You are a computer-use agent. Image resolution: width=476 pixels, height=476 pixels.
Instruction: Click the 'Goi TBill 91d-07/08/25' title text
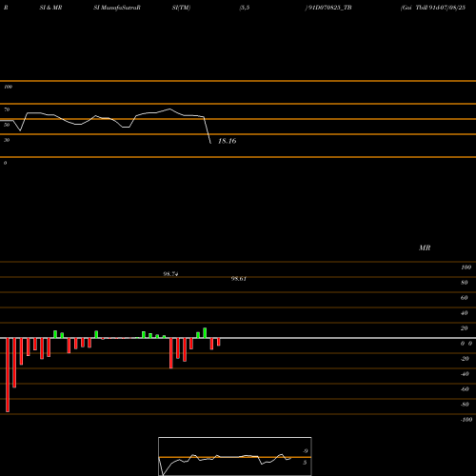[433, 8]
